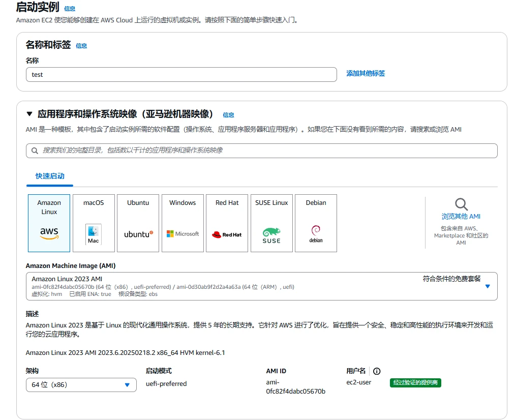
Task: Select the SUSE Linux tile
Action: [x=271, y=223]
